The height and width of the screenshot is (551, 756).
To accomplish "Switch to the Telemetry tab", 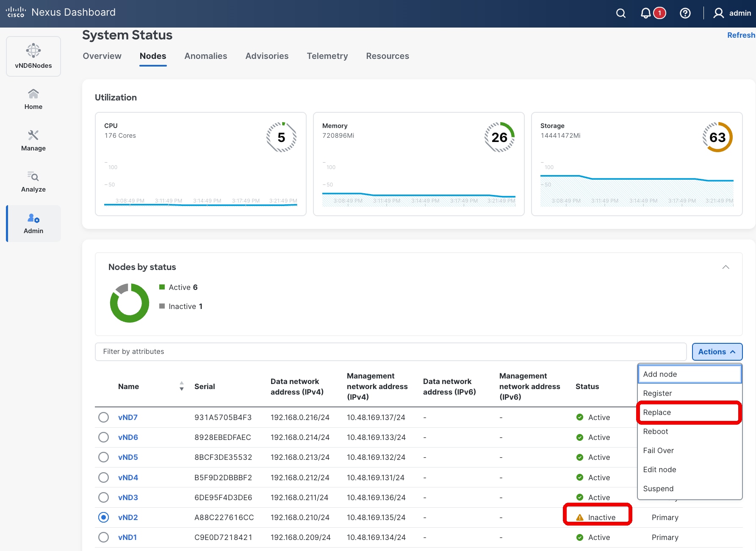I will [327, 56].
